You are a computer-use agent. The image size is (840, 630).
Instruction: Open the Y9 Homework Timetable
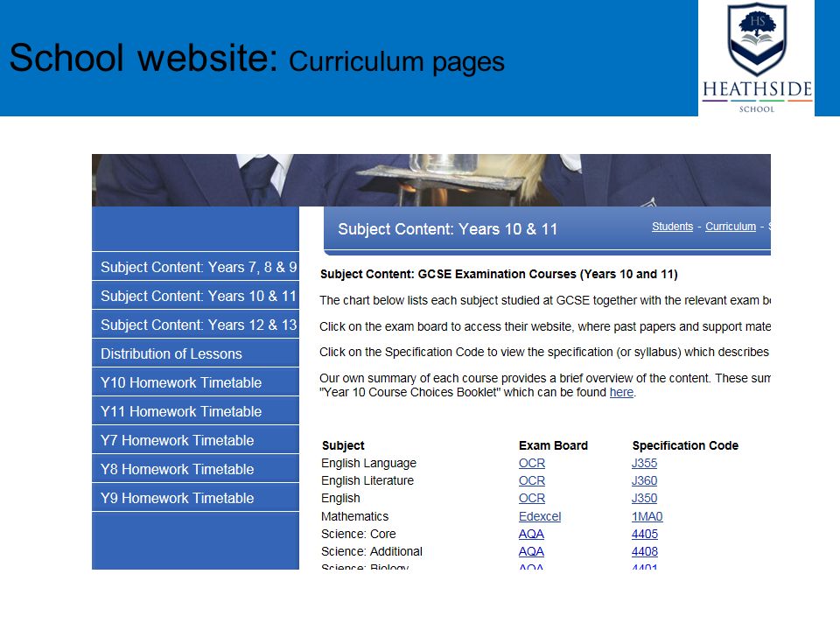[x=195, y=498]
